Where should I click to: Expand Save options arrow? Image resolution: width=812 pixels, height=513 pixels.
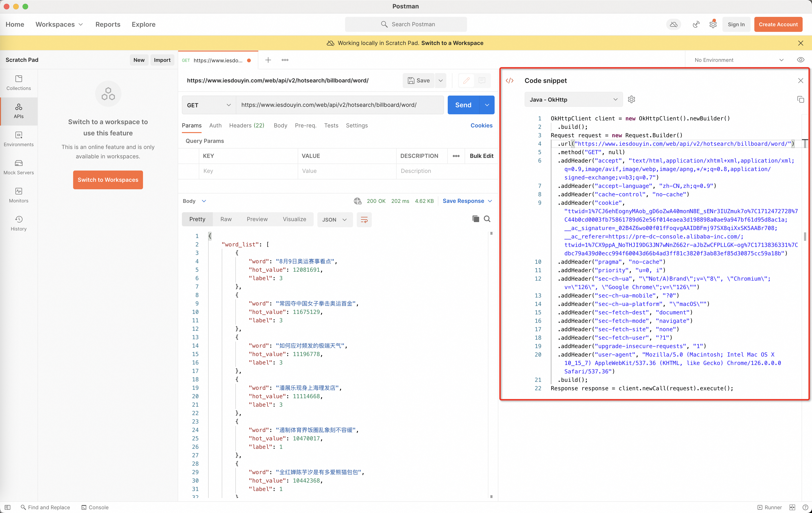pyautogui.click(x=441, y=81)
